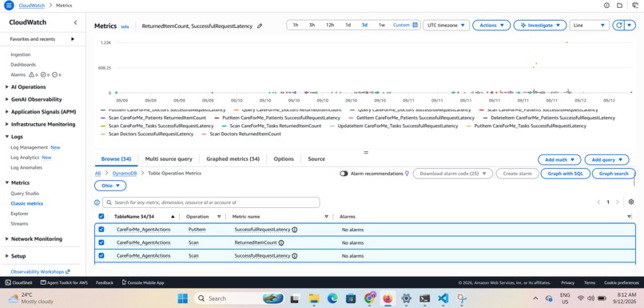Screen dimensions: 644x308
Task: Open the AWS services hamburger menu
Action: coord(9,6)
